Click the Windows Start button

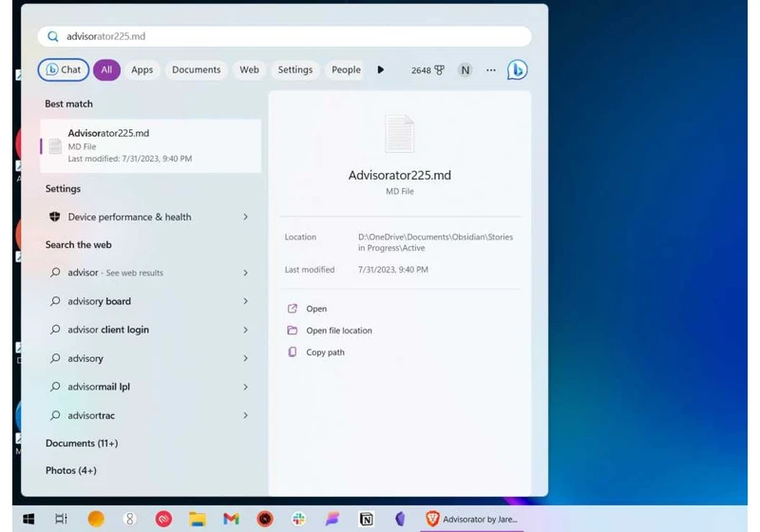point(28,520)
